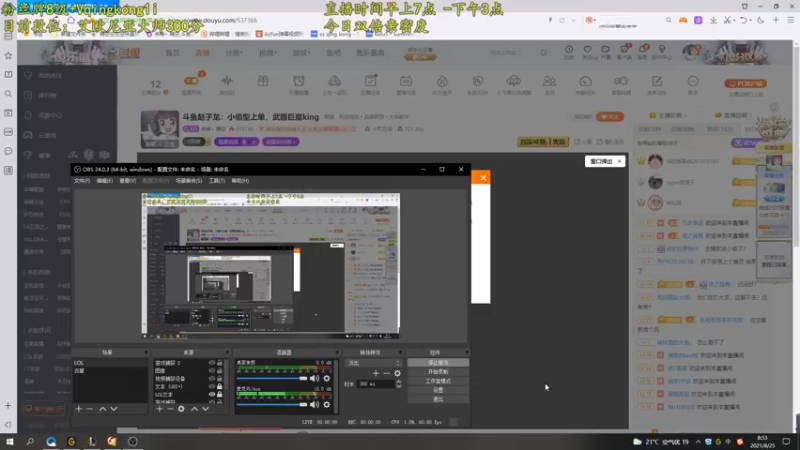Open the OBS 文件(F) menu
Image resolution: width=800 pixels, height=450 pixels.
pos(82,181)
